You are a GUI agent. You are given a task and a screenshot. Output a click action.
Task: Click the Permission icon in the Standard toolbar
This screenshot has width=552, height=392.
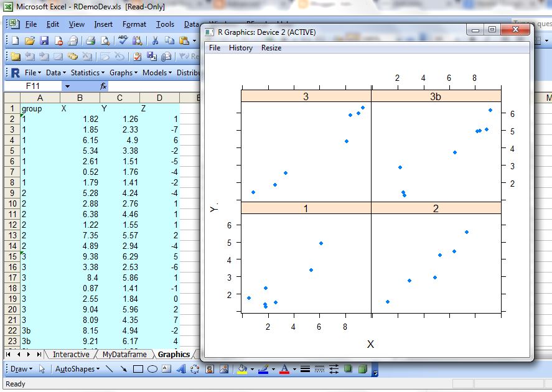(x=58, y=40)
